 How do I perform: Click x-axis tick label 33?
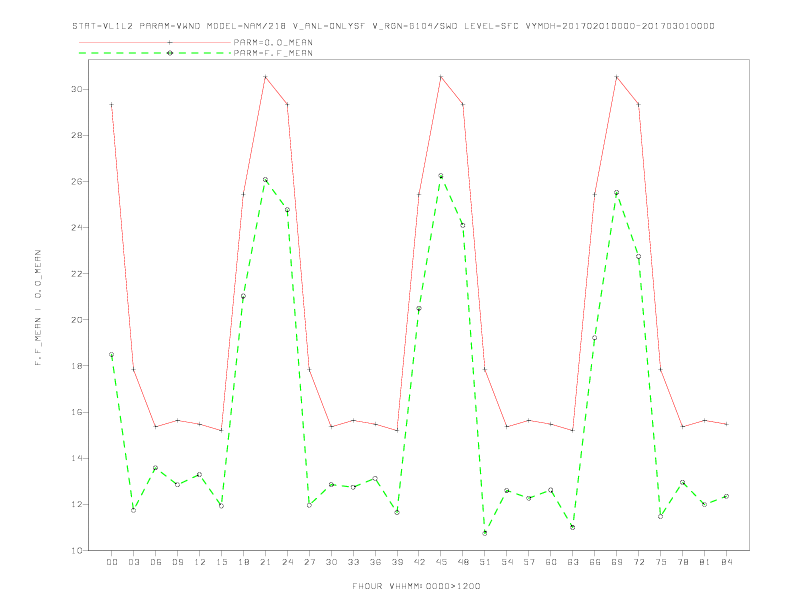tap(353, 562)
